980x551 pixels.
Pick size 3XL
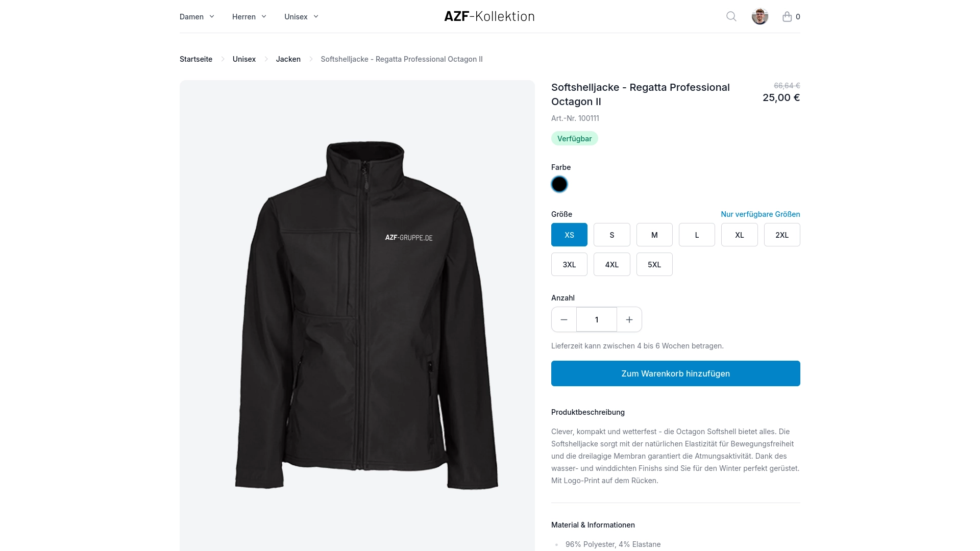[569, 264]
